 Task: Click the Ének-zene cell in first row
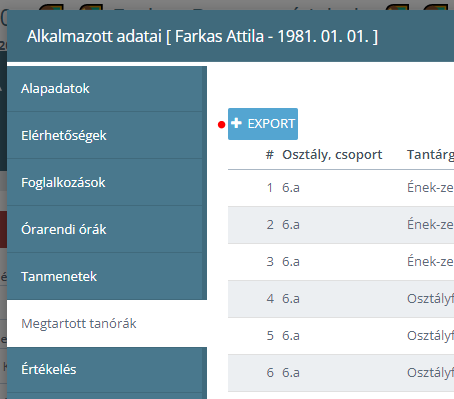pos(430,188)
